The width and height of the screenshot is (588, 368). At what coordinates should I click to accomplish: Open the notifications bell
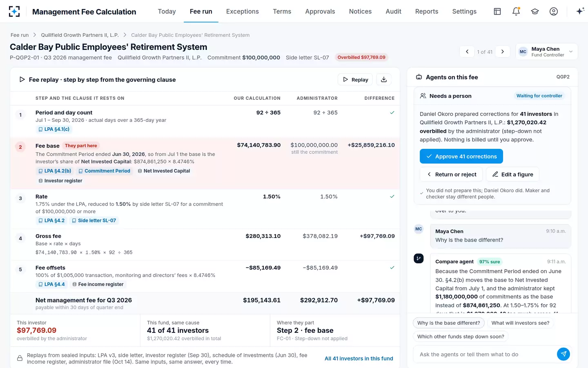(x=516, y=11)
